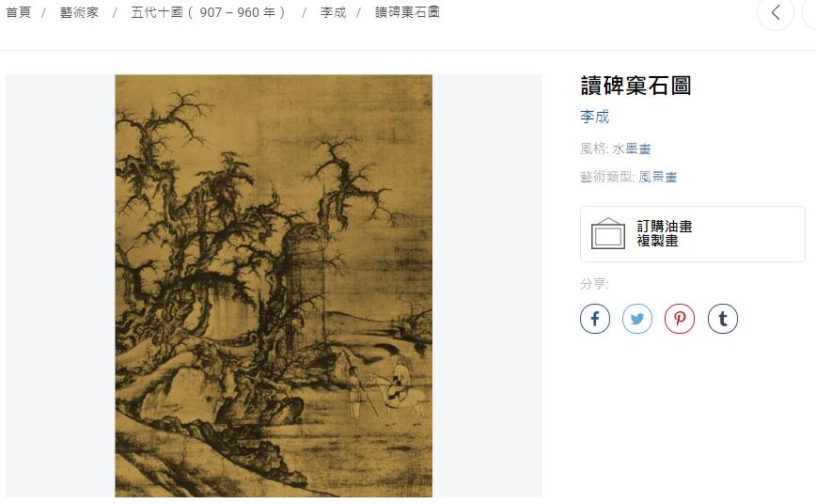Select 李成 in the breadcrumb

tap(333, 12)
